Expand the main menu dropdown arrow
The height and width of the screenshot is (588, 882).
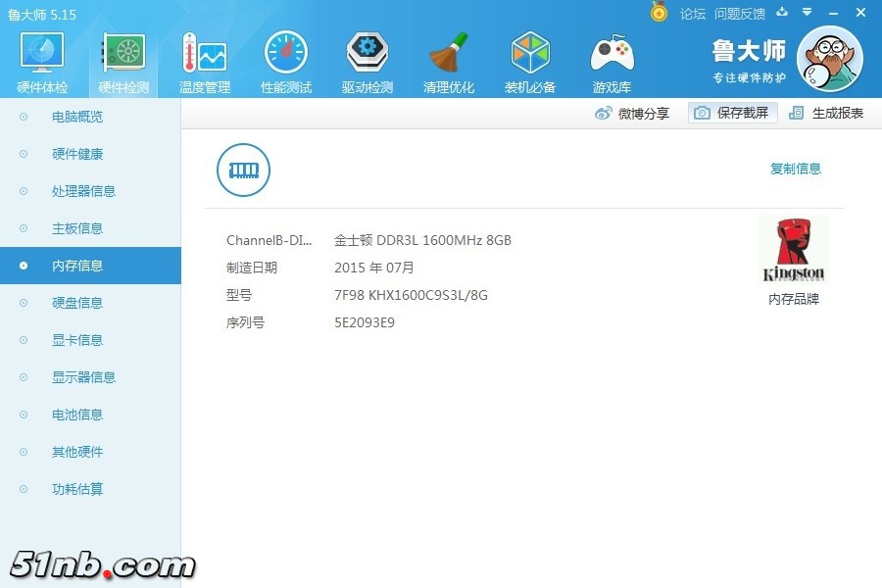(x=808, y=13)
